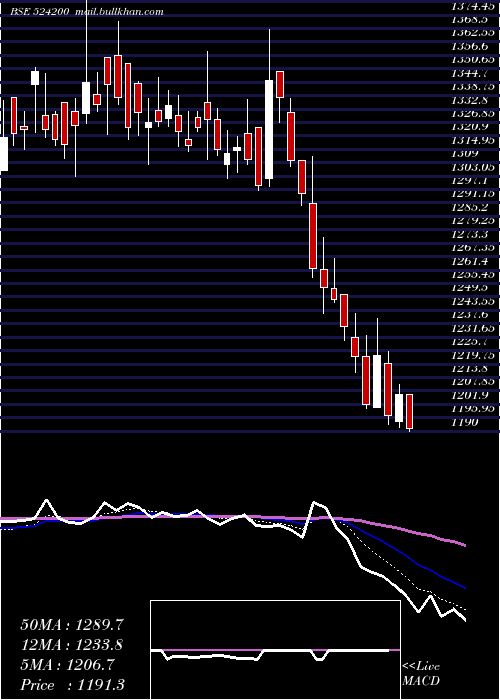Click the 1249.5 price axis label
The width and height of the screenshot is (500, 700).
469,288
